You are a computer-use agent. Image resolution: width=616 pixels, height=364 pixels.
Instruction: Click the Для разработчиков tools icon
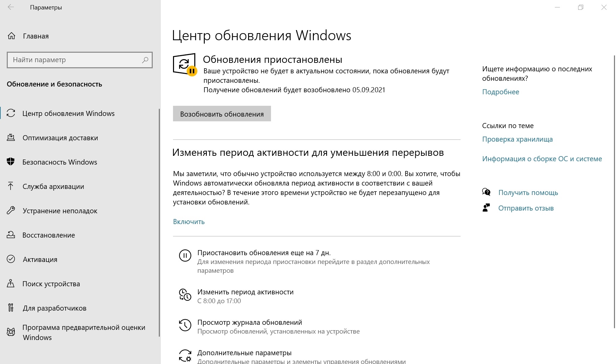11,308
